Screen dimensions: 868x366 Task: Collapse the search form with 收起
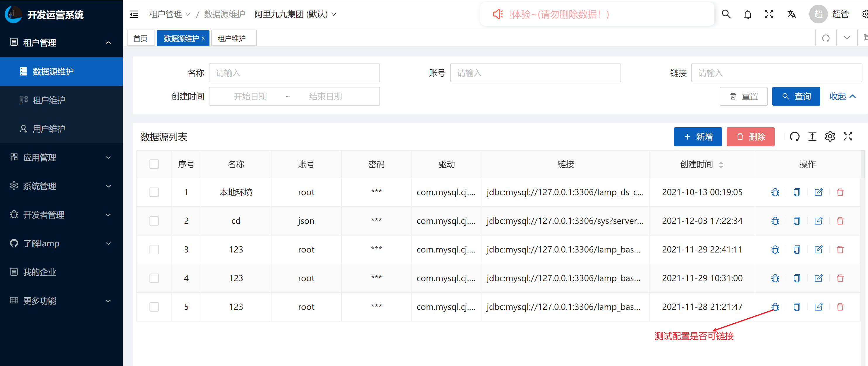[842, 96]
